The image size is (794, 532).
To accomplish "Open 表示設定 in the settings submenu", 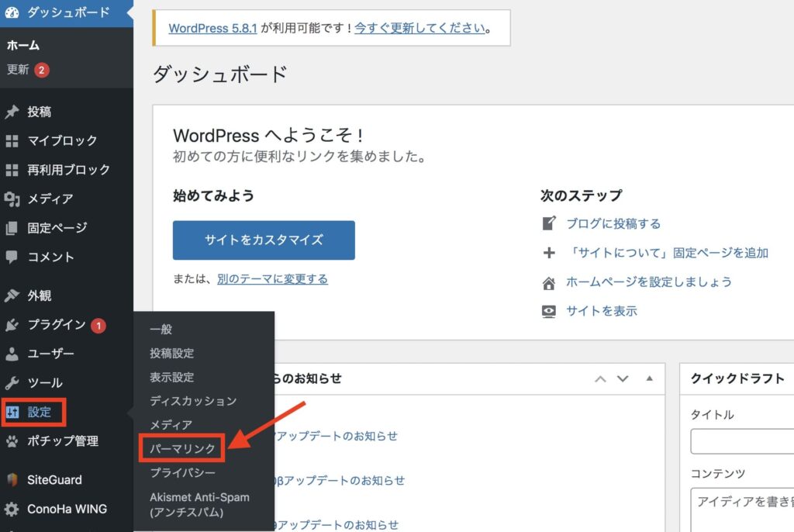I will [171, 377].
